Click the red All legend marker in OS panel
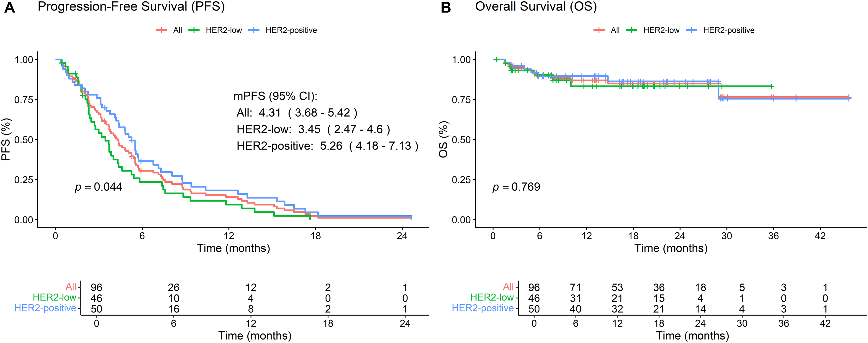The width and height of the screenshot is (868, 343). (599, 30)
